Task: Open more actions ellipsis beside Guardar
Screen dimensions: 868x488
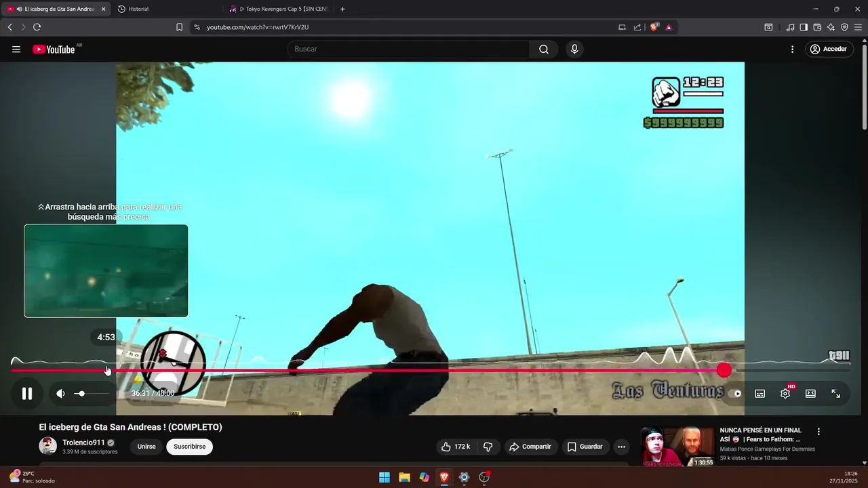Action: click(621, 447)
